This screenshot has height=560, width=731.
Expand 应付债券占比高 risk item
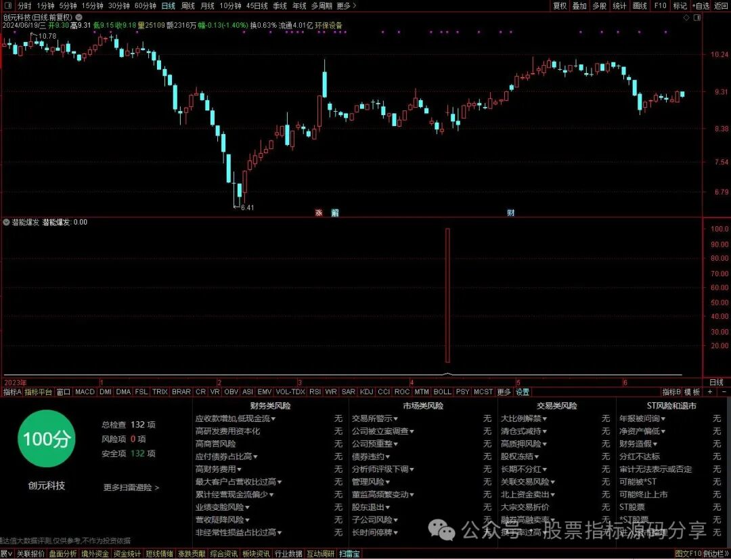click(227, 456)
